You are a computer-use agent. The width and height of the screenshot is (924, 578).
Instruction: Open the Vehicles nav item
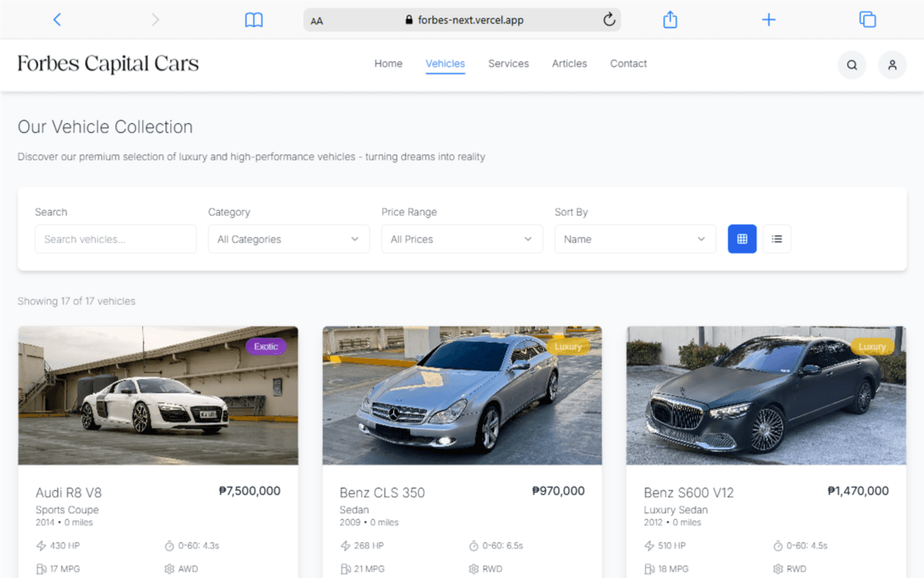tap(445, 63)
